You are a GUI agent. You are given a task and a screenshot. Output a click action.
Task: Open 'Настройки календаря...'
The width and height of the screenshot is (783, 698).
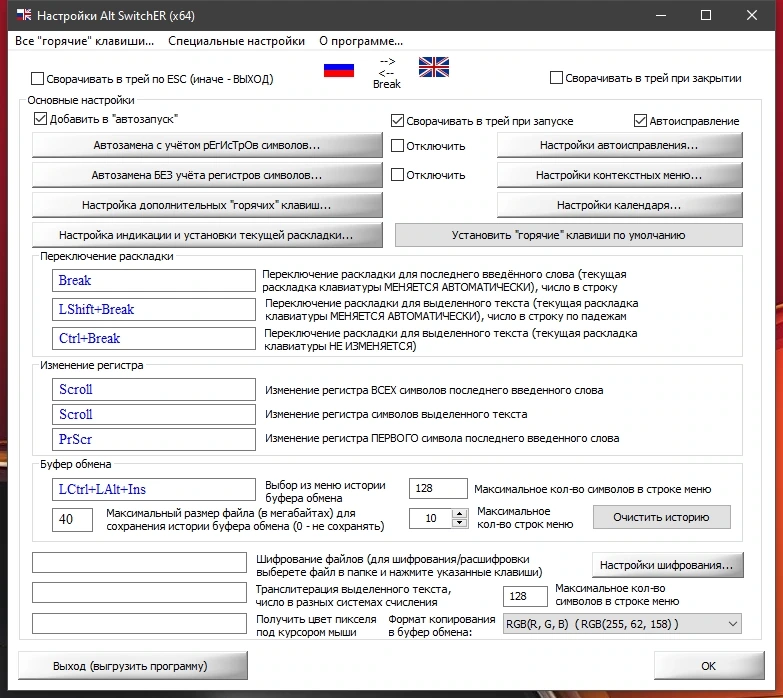pos(619,205)
